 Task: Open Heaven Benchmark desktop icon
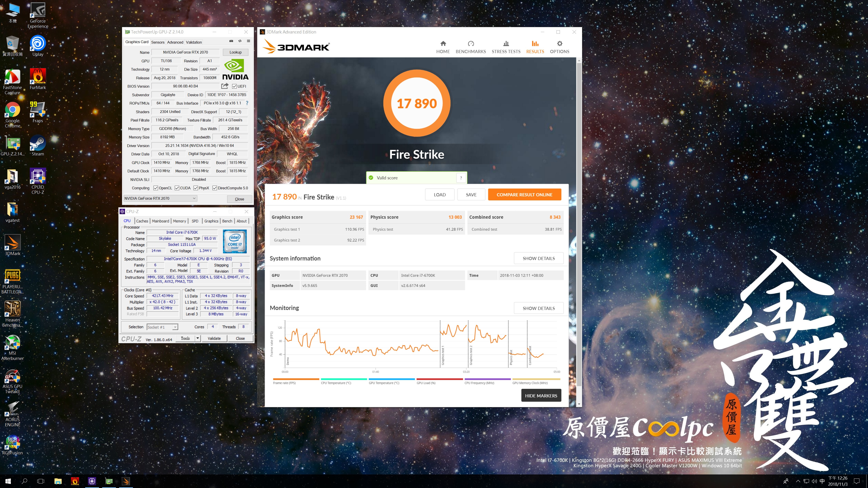12,314
